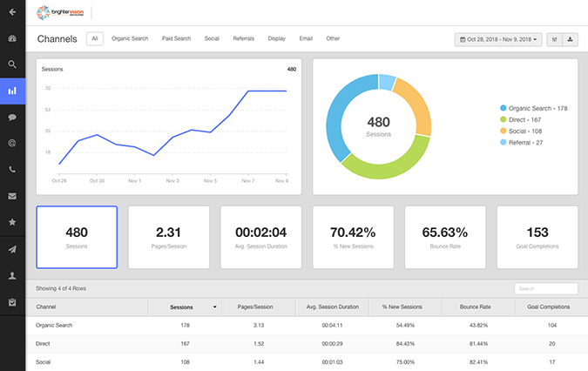
Task: Click the 178 sessions table cell
Action: click(x=186, y=326)
